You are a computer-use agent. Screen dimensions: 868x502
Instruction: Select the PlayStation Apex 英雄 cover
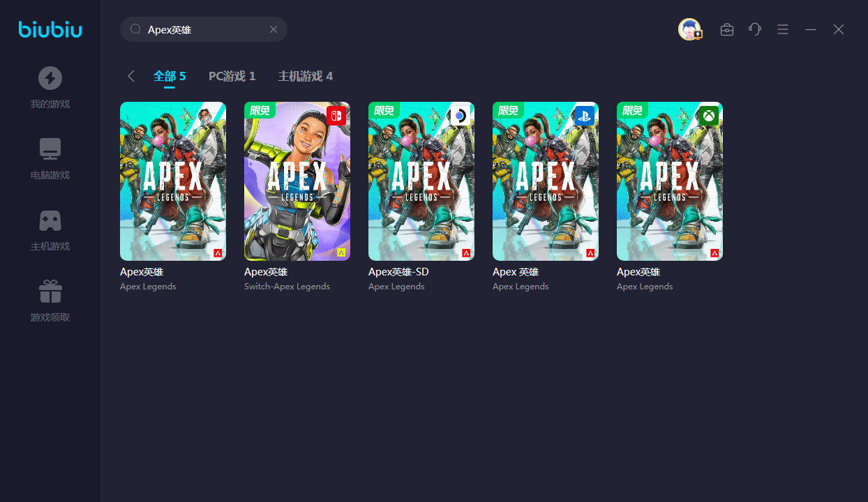coord(546,181)
